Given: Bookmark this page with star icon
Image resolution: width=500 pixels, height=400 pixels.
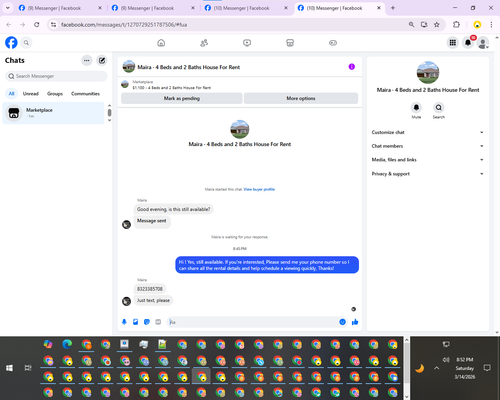Looking at the screenshot, I should (437, 24).
